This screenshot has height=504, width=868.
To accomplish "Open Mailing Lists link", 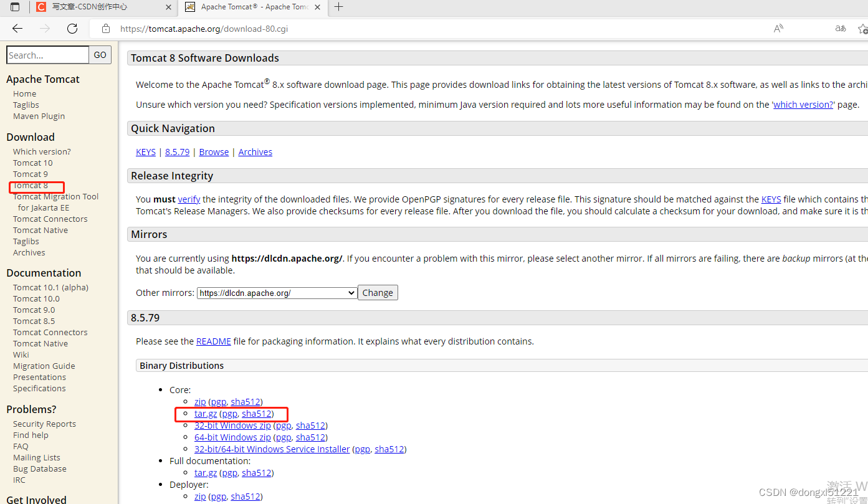I will [x=37, y=457].
